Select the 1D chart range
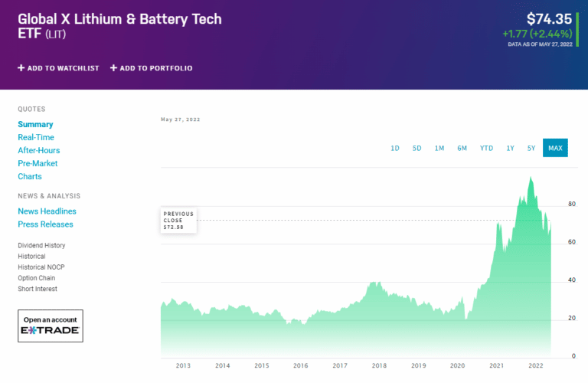Image resolution: width=588 pixels, height=383 pixels. click(x=395, y=148)
